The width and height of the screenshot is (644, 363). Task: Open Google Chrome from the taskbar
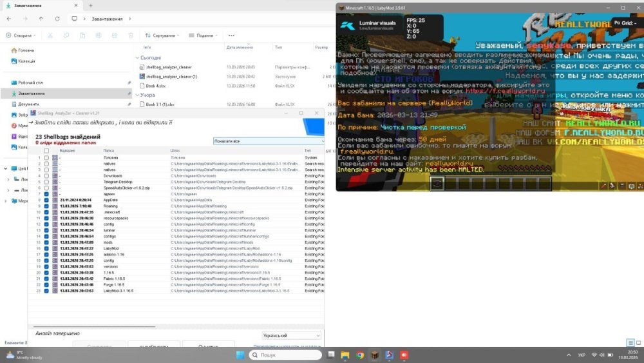tap(360, 355)
